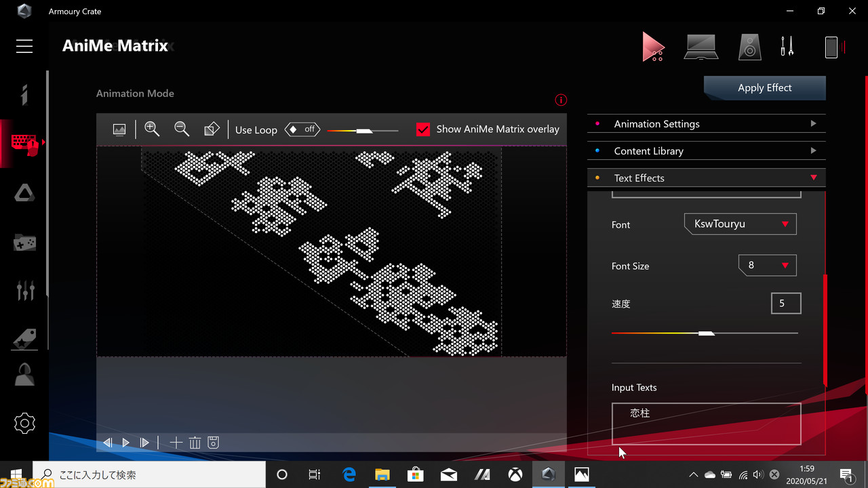This screenshot has width=868, height=488.
Task: Click the Wi-Fi network tray icon
Action: tap(743, 475)
